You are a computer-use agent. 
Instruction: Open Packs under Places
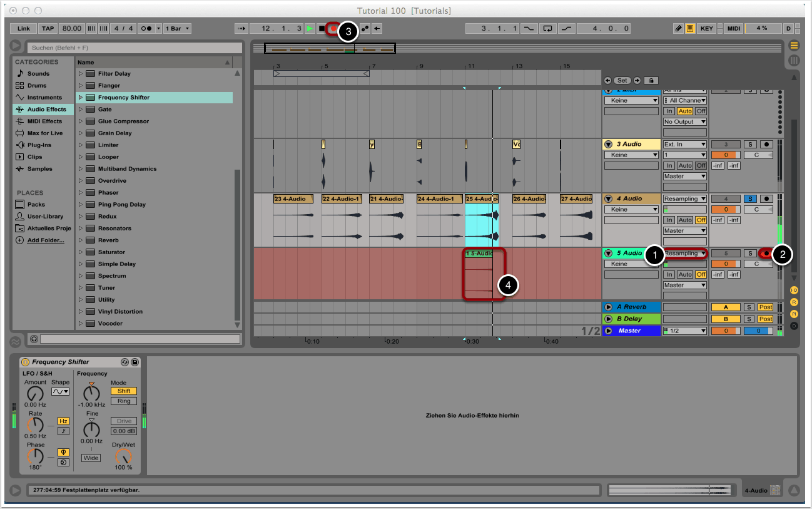click(36, 204)
